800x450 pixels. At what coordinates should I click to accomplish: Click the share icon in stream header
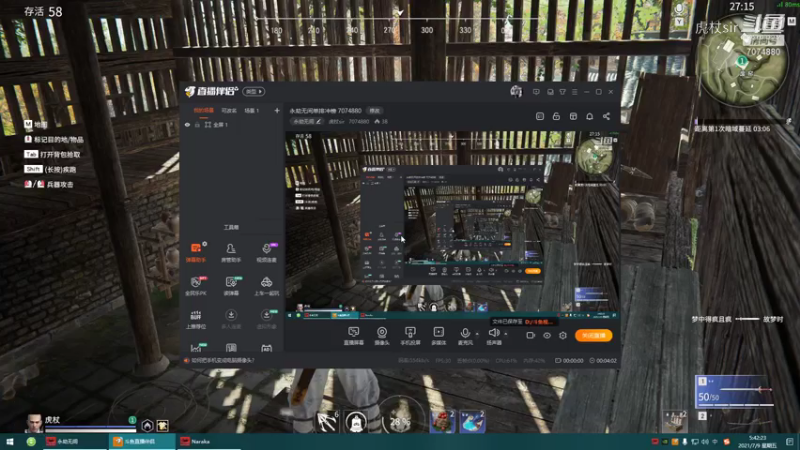[606, 116]
